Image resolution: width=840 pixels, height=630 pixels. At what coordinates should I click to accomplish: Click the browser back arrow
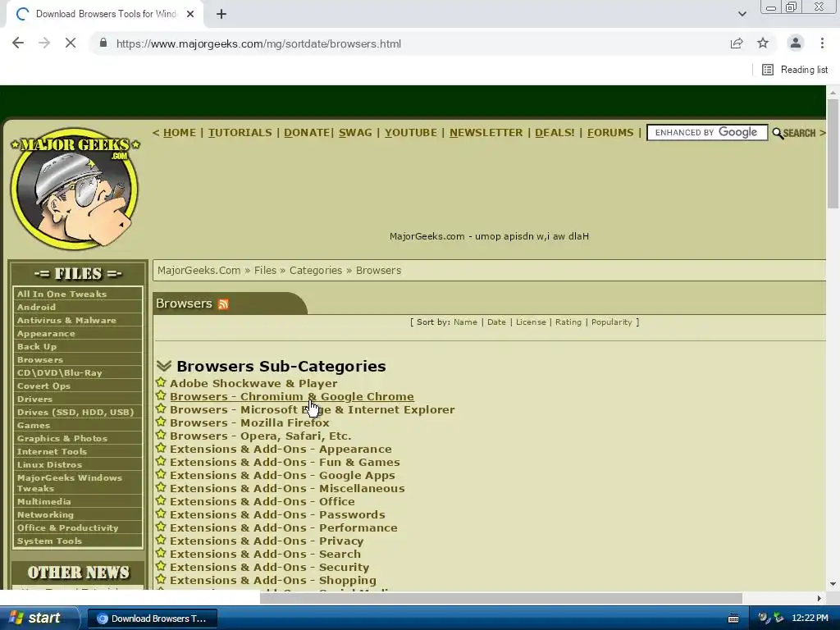tap(18, 43)
